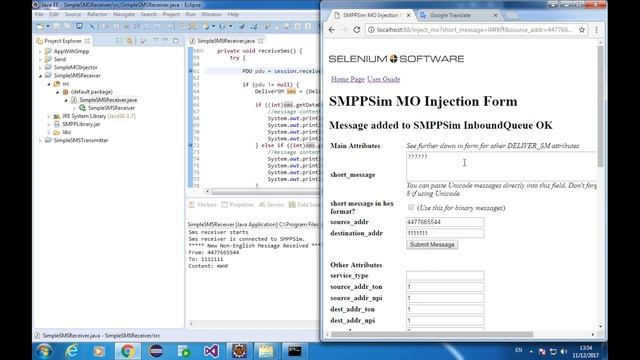Click Chrome back arrow button
This screenshot has height=360, width=640.
[x=332, y=30]
